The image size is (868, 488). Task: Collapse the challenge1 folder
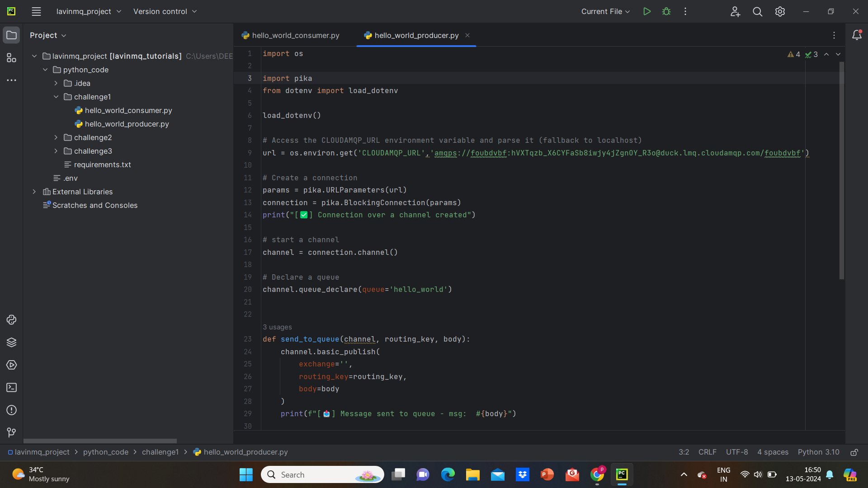click(56, 97)
